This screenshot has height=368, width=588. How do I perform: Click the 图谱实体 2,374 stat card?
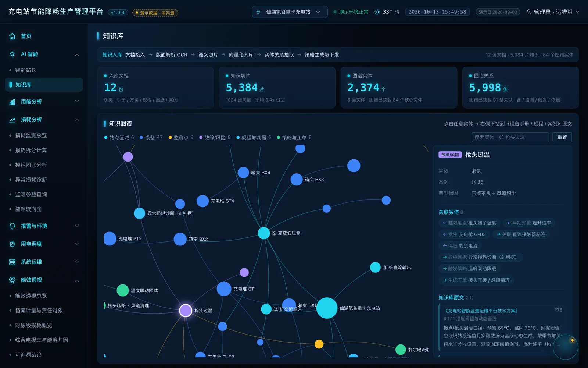[x=399, y=88]
